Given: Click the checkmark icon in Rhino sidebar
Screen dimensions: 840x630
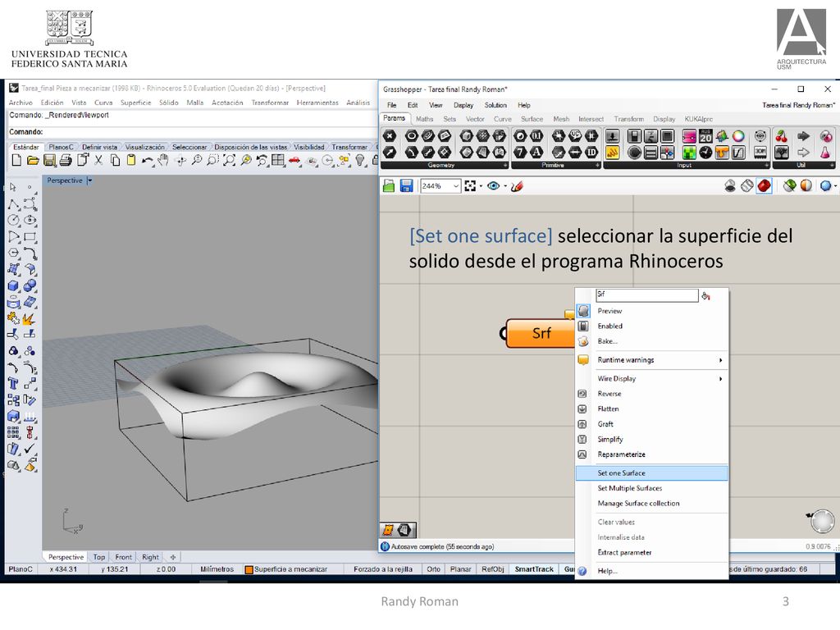Looking at the screenshot, I should (30, 449).
